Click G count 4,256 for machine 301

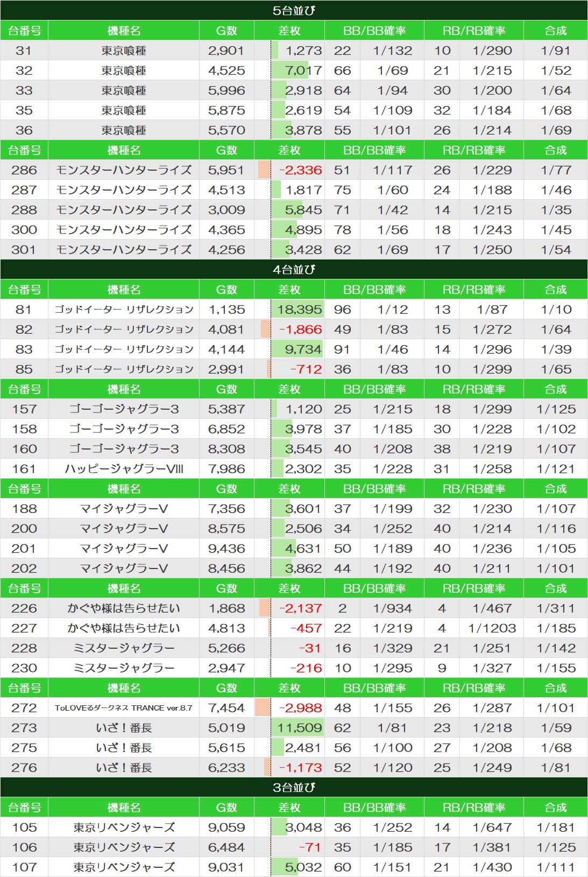[226, 250]
